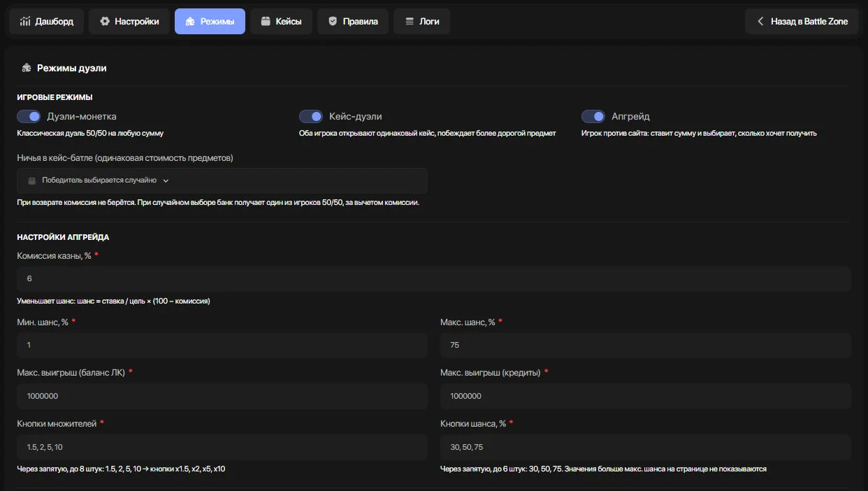Click the НАСТРОЙКИ АПГРЕЙДА section heading
Image resolution: width=868 pixels, height=491 pixels.
click(63, 237)
